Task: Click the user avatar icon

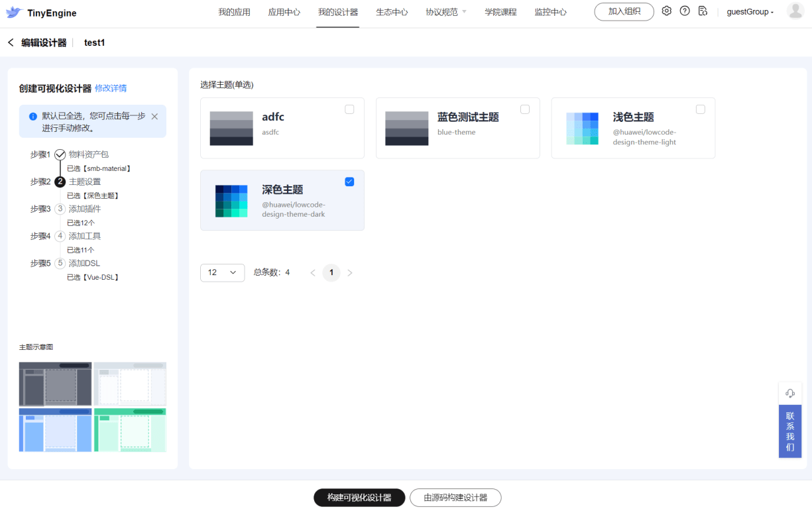Action: tap(795, 11)
